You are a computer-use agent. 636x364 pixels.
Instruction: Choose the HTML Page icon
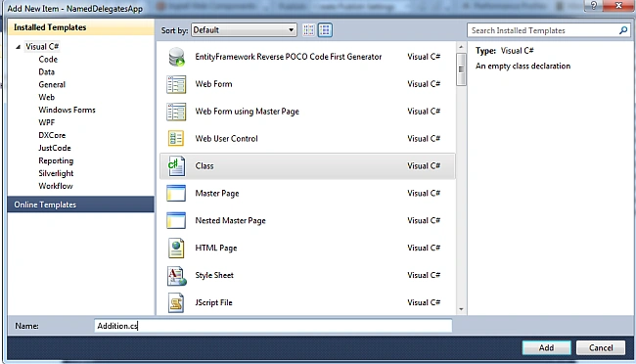click(176, 248)
